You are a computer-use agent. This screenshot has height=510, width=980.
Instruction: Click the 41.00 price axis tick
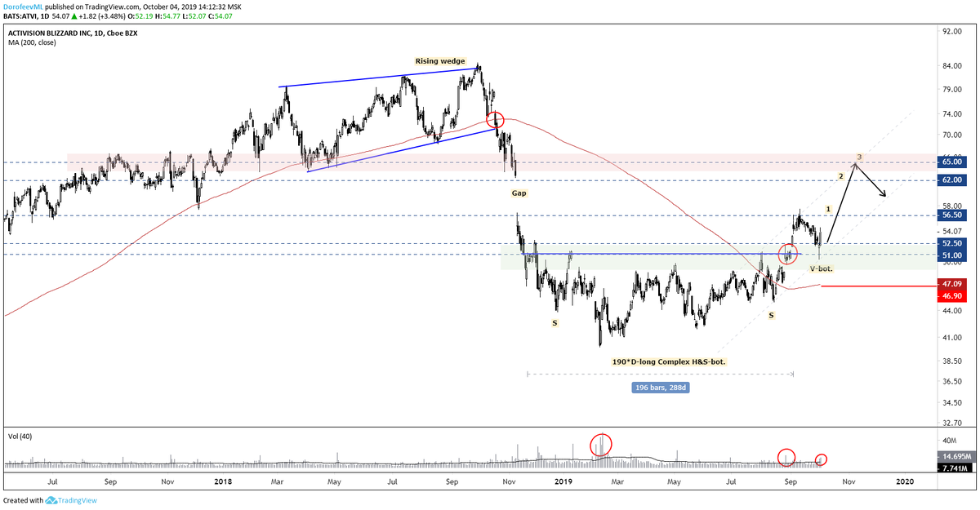[x=951, y=338]
